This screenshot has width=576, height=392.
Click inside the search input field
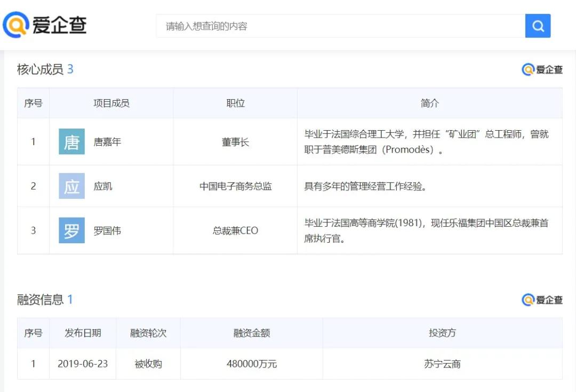320,25
